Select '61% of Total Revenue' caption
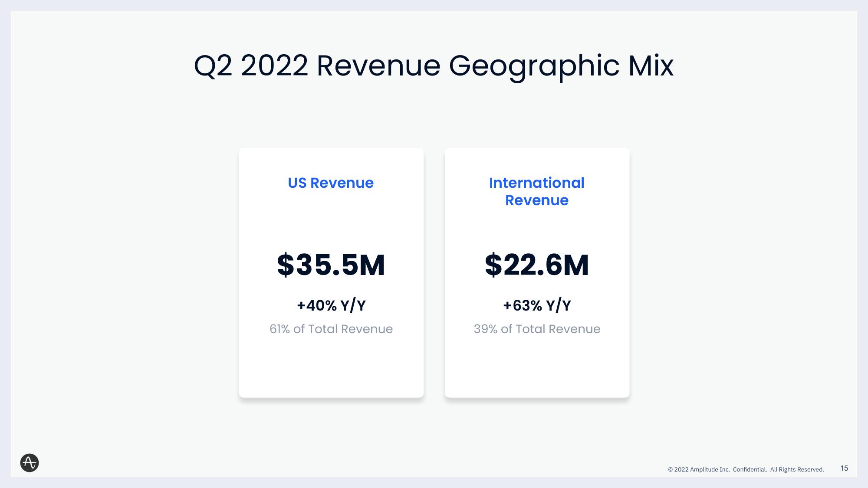The image size is (868, 488). (x=331, y=329)
